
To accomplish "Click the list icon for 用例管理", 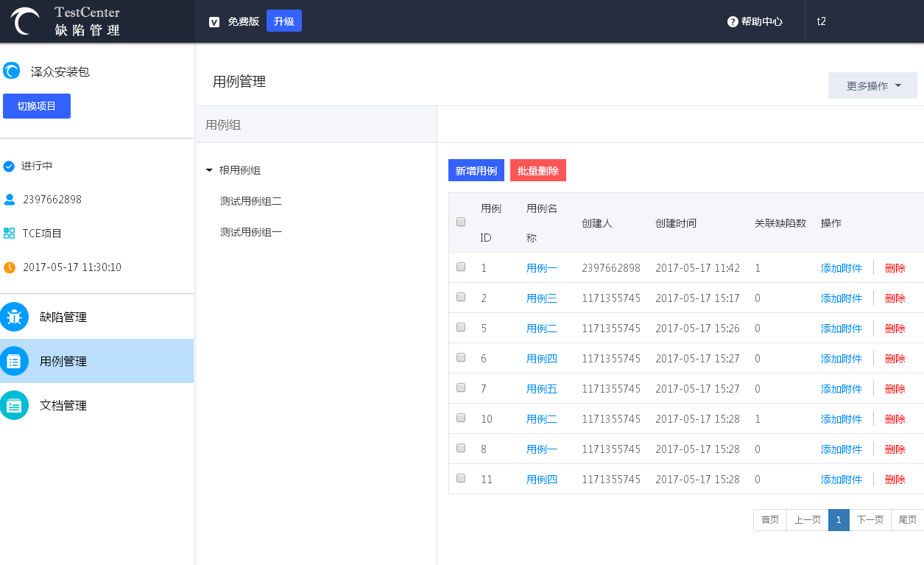I will [14, 361].
